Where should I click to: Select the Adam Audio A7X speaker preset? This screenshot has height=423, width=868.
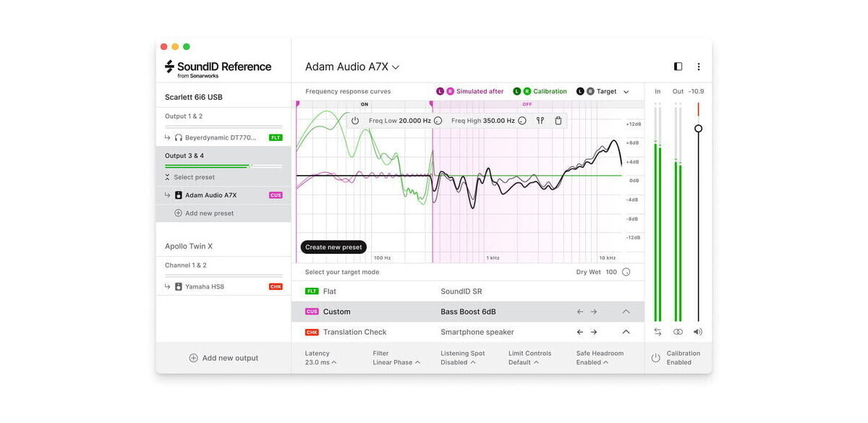224,195
